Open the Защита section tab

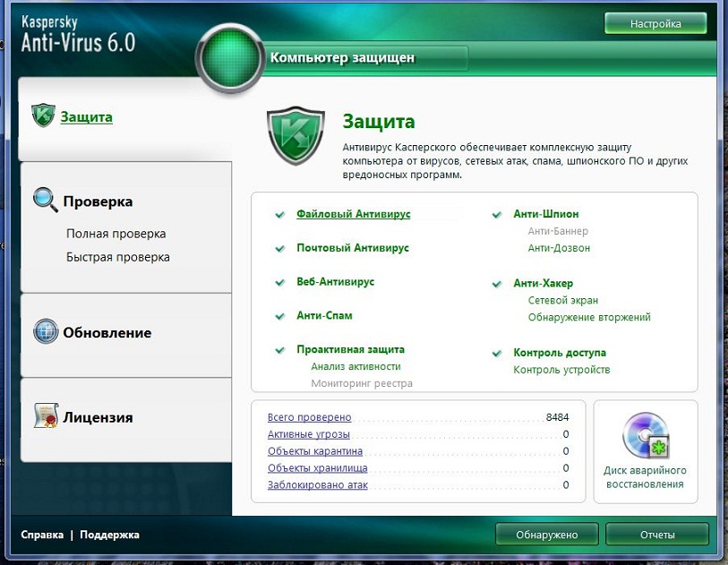point(86,117)
